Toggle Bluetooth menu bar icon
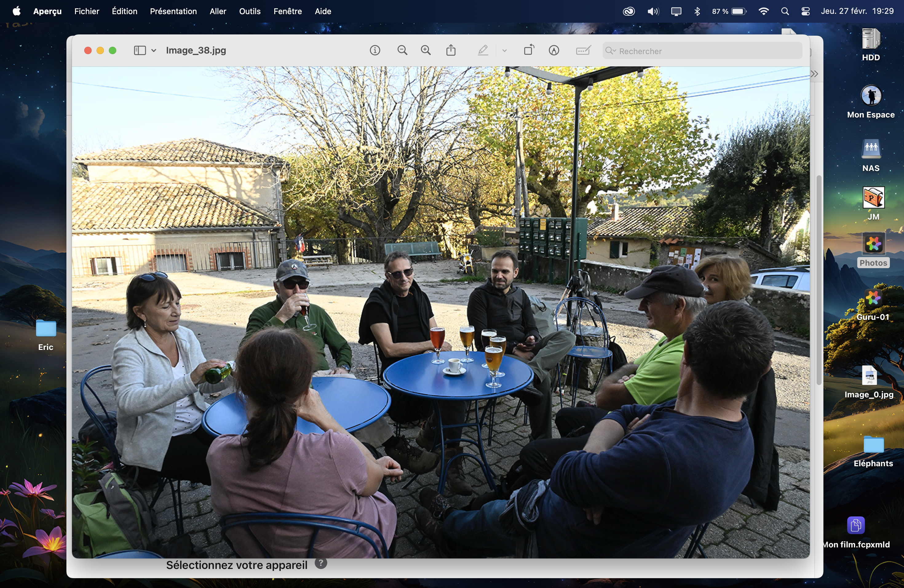This screenshot has height=588, width=904. [x=697, y=11]
